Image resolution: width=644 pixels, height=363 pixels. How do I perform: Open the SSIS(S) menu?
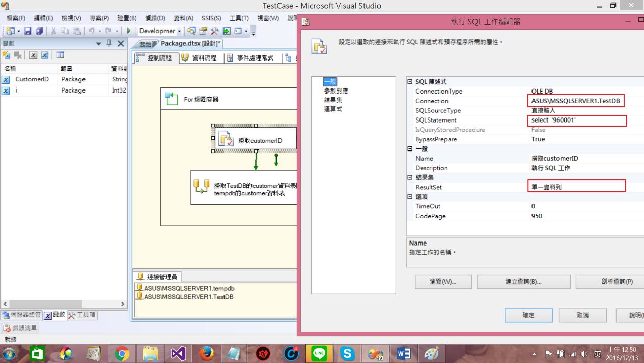click(x=211, y=18)
